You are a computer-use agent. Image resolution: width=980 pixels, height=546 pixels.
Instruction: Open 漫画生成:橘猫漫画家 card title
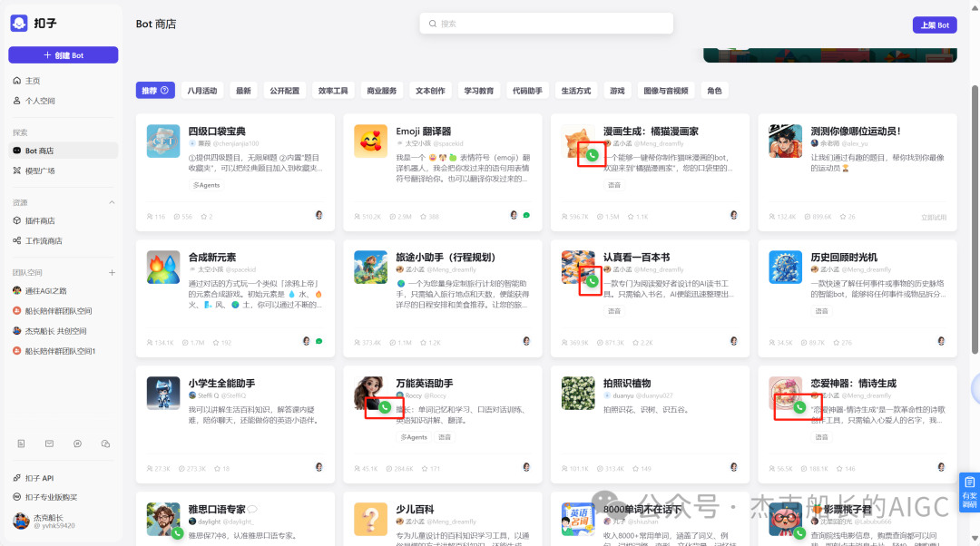coord(651,132)
